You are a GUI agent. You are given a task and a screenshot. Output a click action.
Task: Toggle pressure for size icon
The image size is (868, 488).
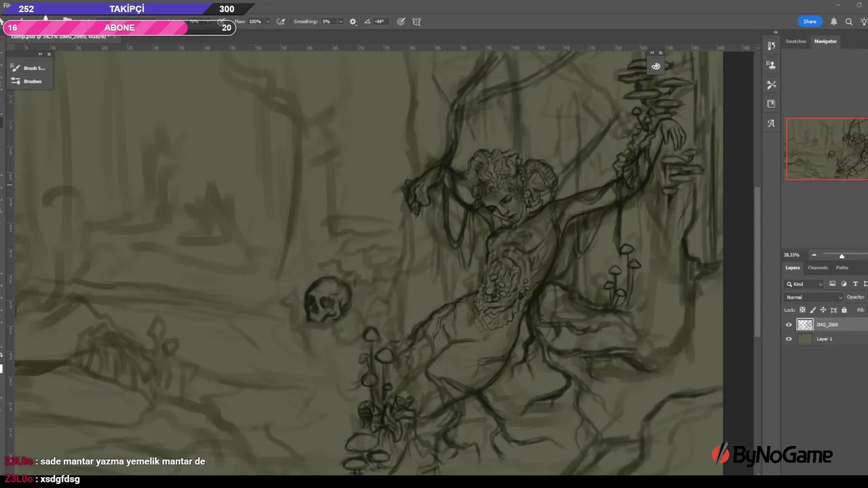pos(401,22)
